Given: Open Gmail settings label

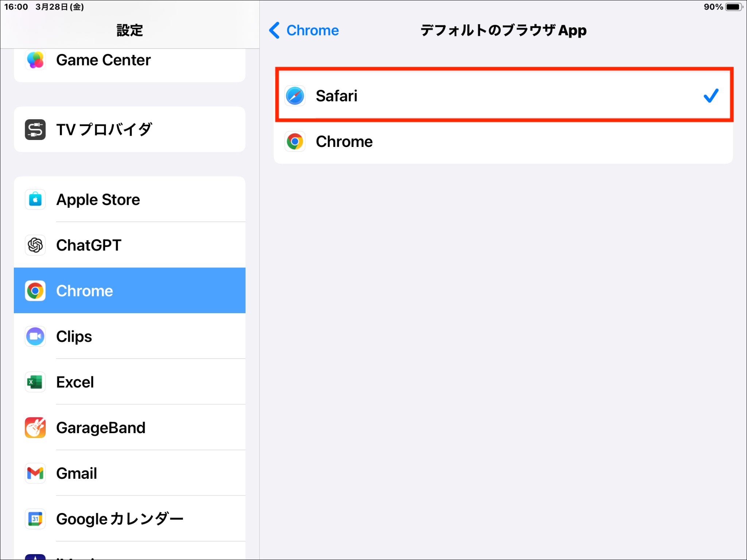Looking at the screenshot, I should 77,473.
